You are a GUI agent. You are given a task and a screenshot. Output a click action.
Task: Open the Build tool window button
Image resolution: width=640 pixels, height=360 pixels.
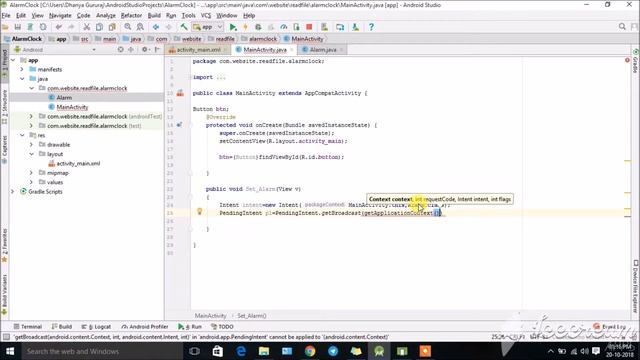tap(62, 327)
